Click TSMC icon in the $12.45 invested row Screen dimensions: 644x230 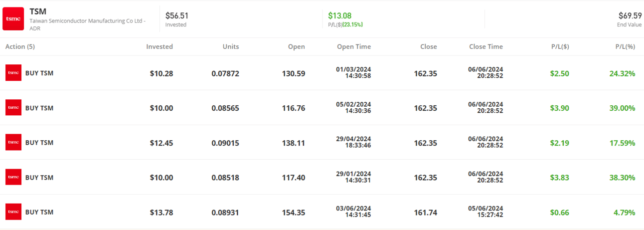[x=13, y=142]
